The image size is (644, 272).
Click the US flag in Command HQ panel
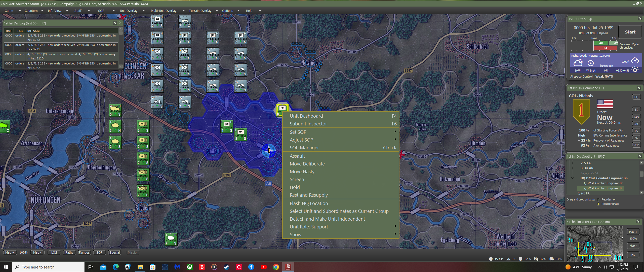tap(605, 104)
